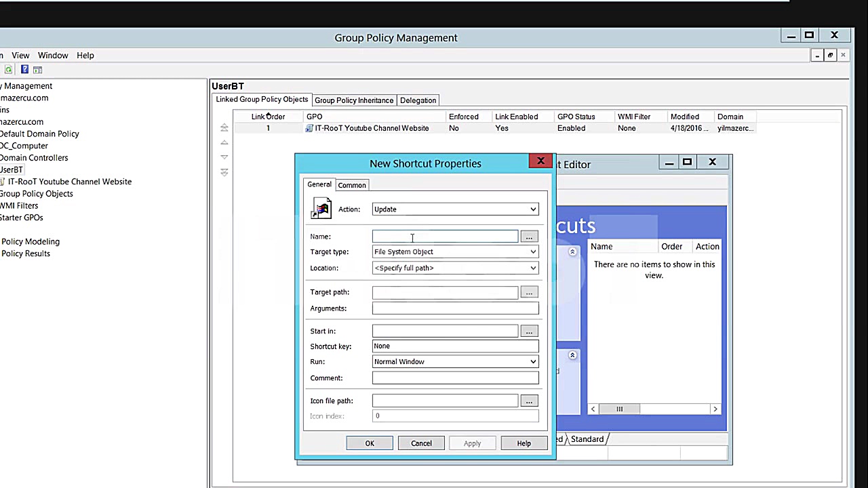The image size is (868, 488).
Task: Click the refresh icon in the toolbar
Action: click(x=8, y=70)
